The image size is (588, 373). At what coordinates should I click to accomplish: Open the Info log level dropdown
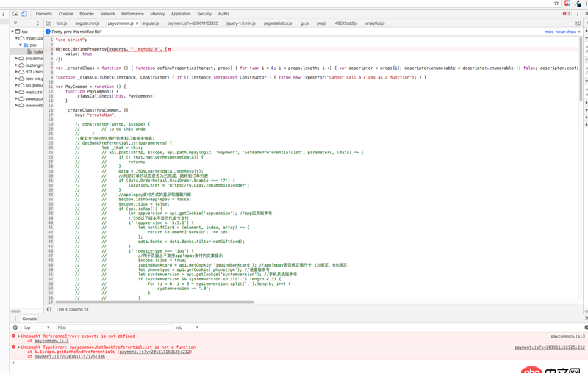[x=187, y=327]
